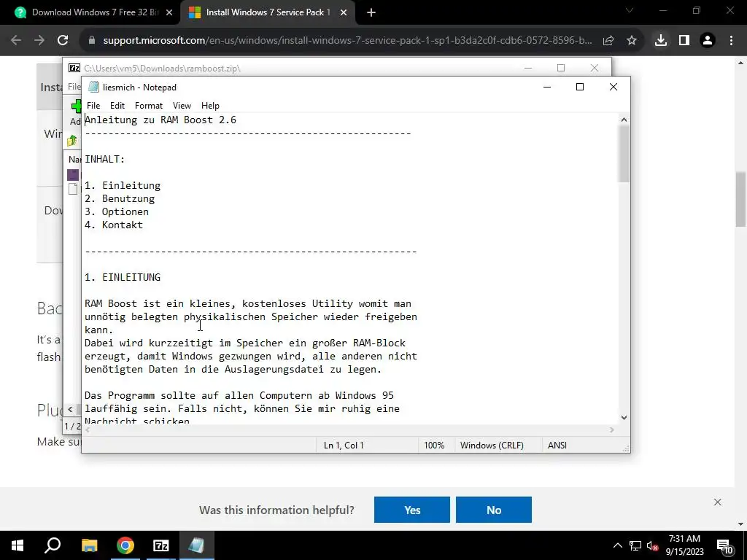Click the Notepad window icon

coord(94,87)
